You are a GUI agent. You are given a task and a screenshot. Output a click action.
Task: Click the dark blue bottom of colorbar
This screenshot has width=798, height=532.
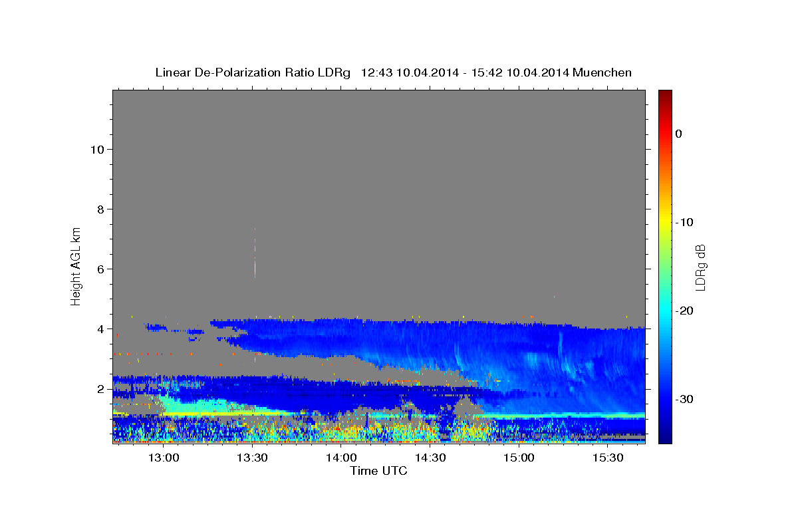665,439
